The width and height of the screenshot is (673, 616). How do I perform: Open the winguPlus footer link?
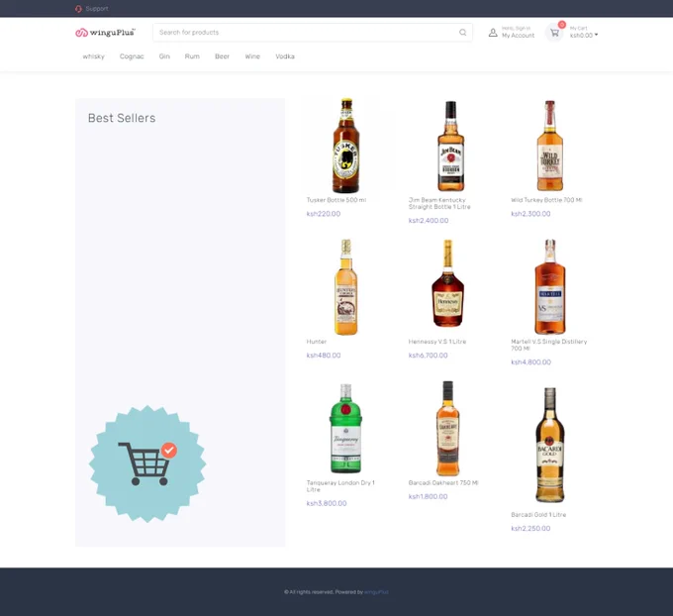pos(376,592)
